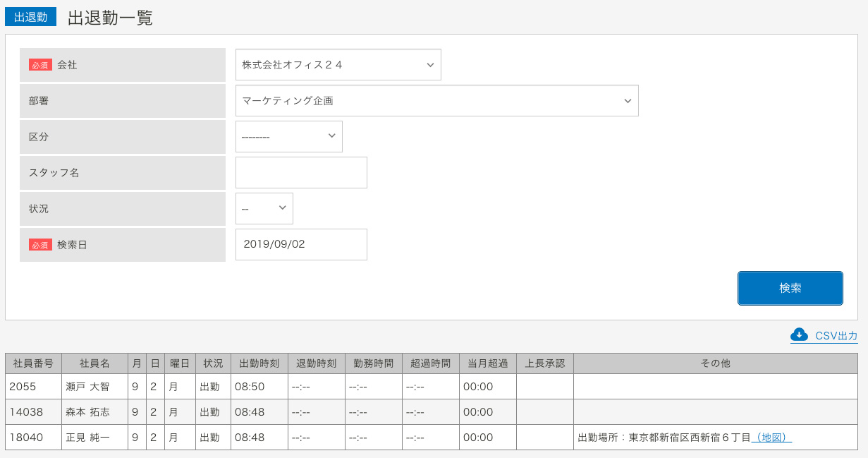Image resolution: width=868 pixels, height=458 pixels.
Task: Click the cloud download CSV出力 icon
Action: tap(799, 336)
